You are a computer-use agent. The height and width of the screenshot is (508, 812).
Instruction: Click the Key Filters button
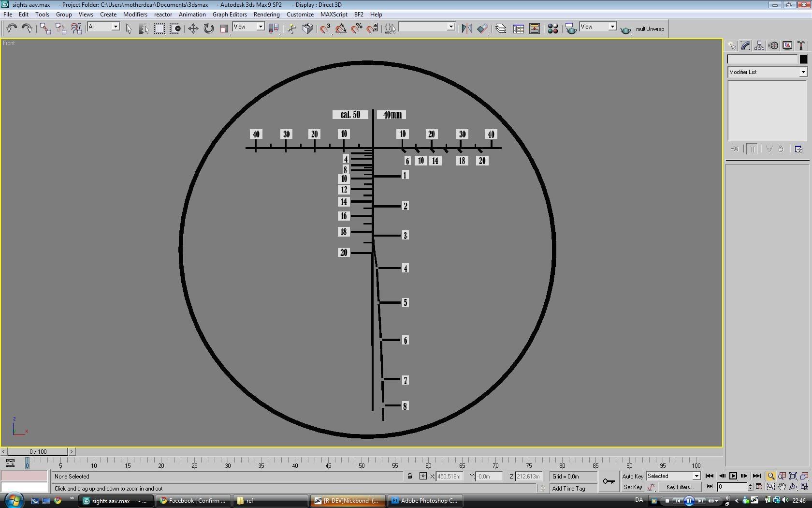point(680,487)
